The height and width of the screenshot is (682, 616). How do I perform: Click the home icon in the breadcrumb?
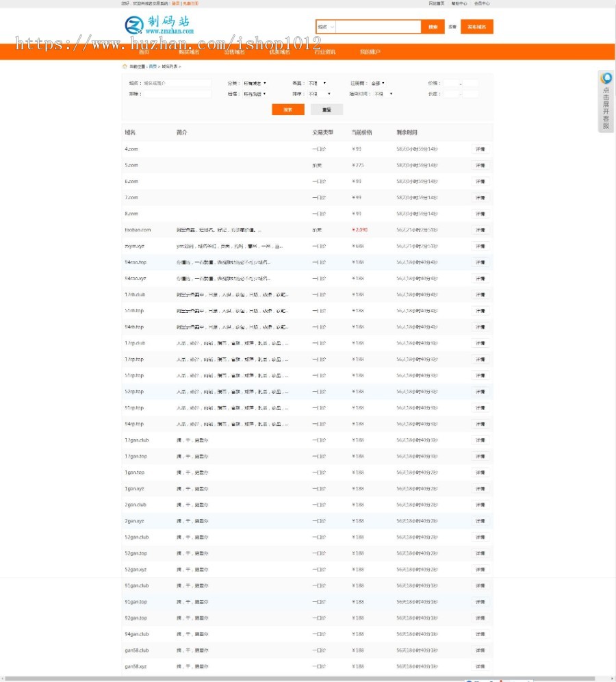click(125, 66)
